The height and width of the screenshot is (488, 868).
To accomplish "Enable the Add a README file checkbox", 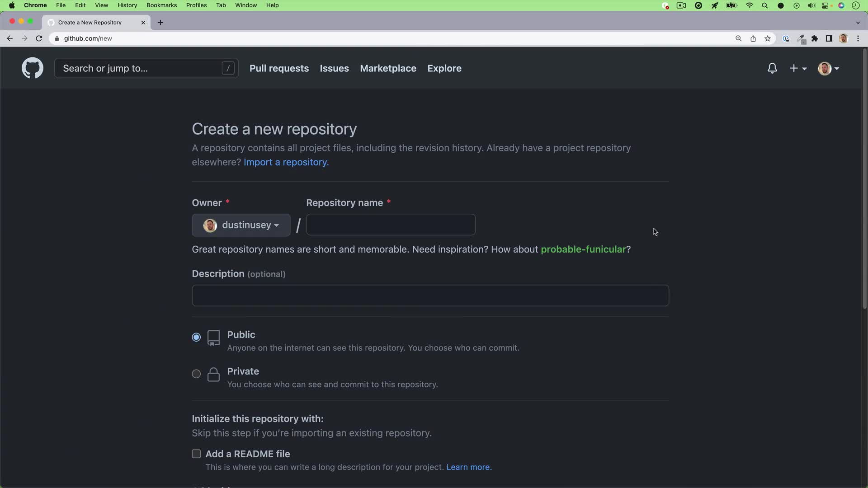I will pos(196,454).
